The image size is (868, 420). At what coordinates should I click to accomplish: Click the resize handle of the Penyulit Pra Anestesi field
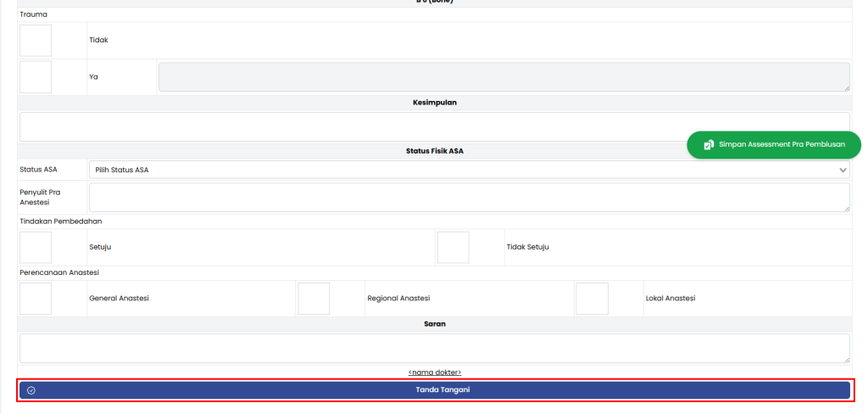(x=846, y=209)
